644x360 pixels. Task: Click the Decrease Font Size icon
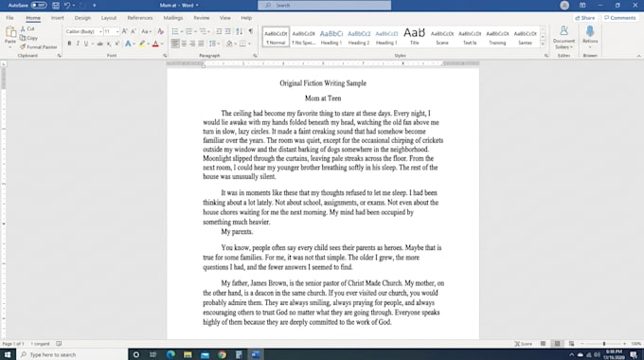click(x=134, y=31)
